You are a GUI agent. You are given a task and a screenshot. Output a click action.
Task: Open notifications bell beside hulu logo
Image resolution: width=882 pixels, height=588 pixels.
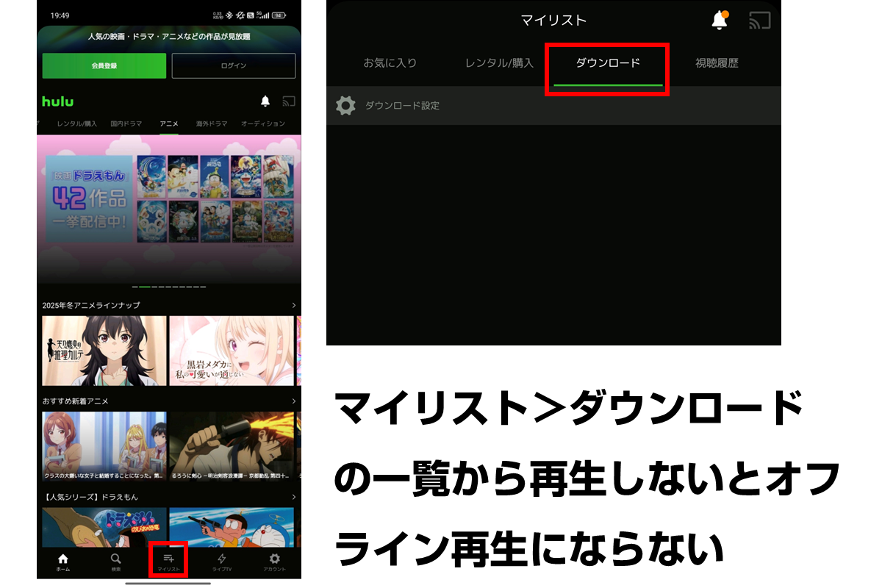265,101
